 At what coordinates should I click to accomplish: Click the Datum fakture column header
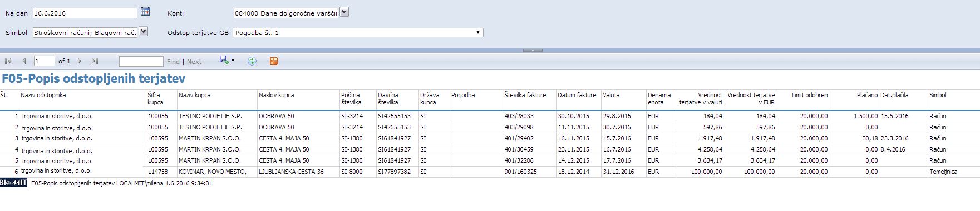tap(577, 95)
